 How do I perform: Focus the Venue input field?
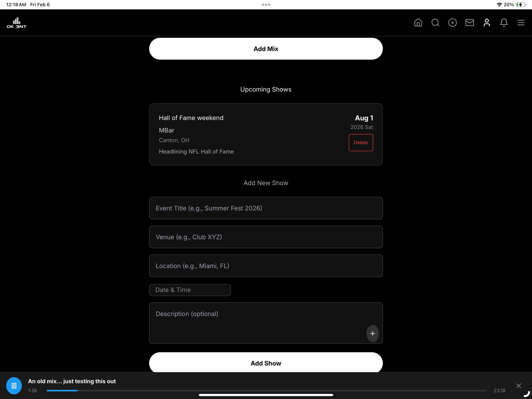(x=266, y=237)
